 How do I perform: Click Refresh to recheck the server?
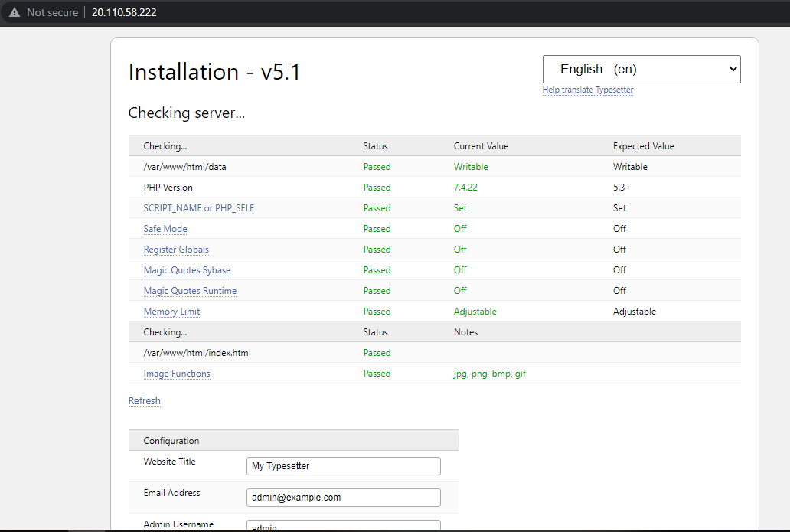click(x=145, y=400)
